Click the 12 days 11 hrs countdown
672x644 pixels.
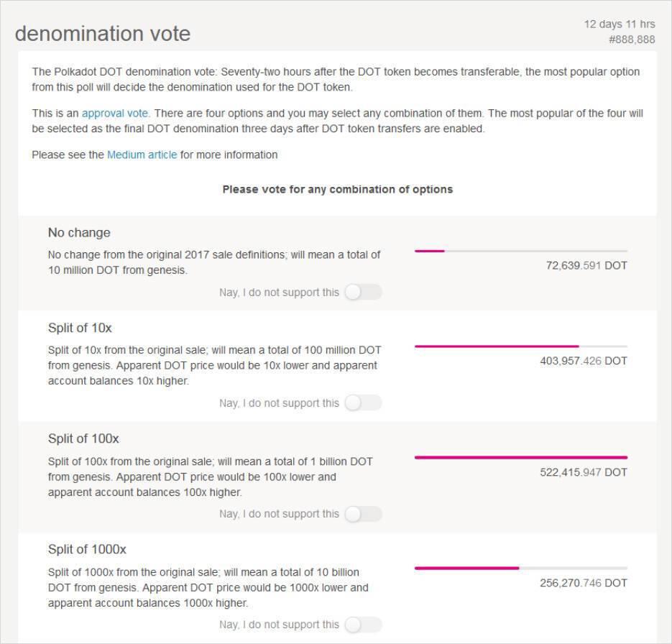tap(619, 24)
